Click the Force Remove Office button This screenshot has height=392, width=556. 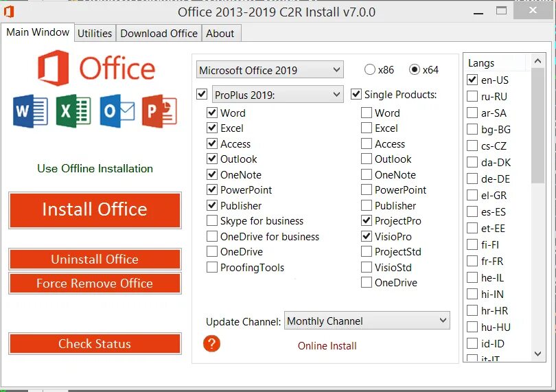pyautogui.click(x=95, y=284)
